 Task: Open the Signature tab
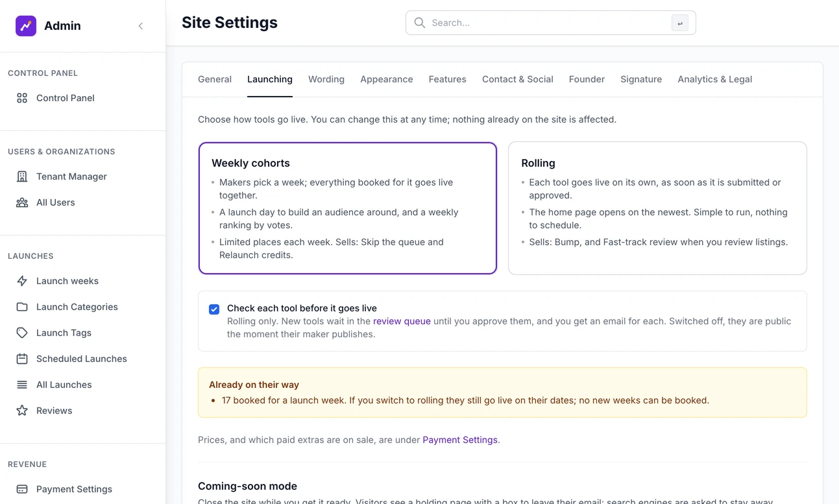[x=641, y=79]
